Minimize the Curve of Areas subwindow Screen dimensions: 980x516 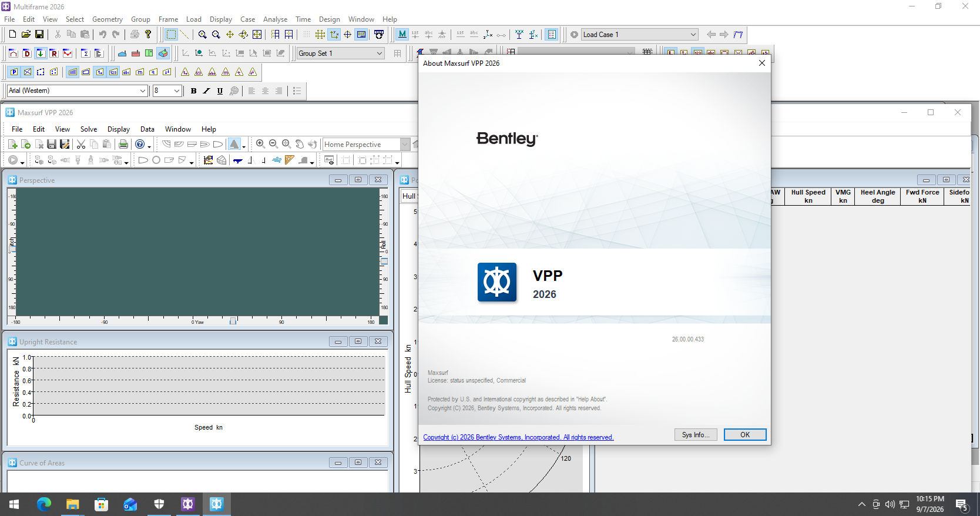pyautogui.click(x=338, y=463)
